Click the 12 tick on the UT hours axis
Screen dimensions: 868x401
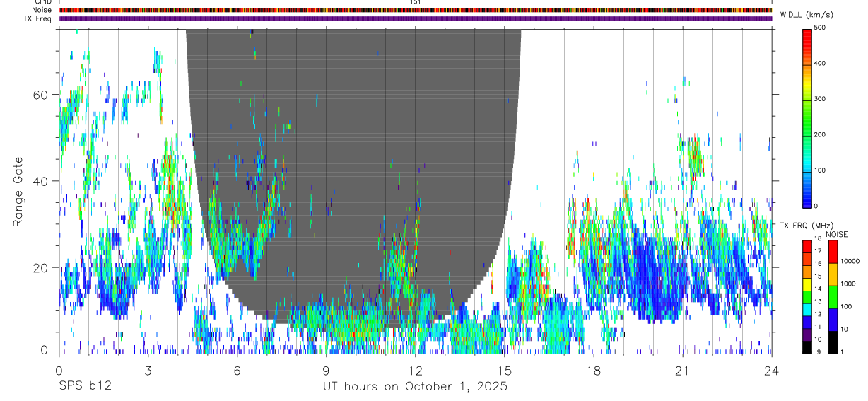tap(415, 370)
